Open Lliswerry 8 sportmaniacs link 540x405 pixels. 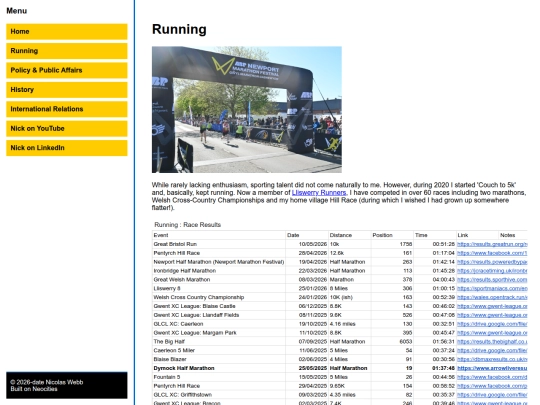492,289
